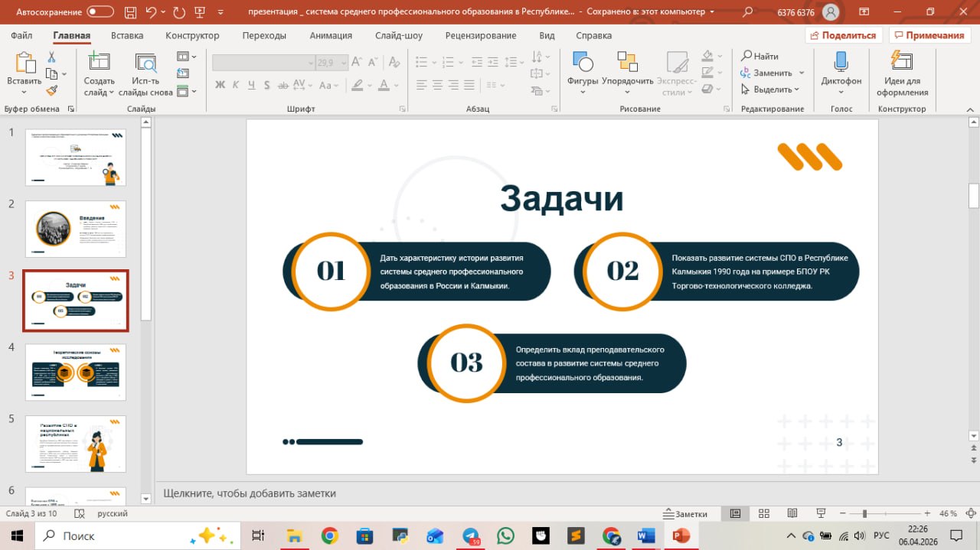Click the Поделиться button

pos(844,35)
